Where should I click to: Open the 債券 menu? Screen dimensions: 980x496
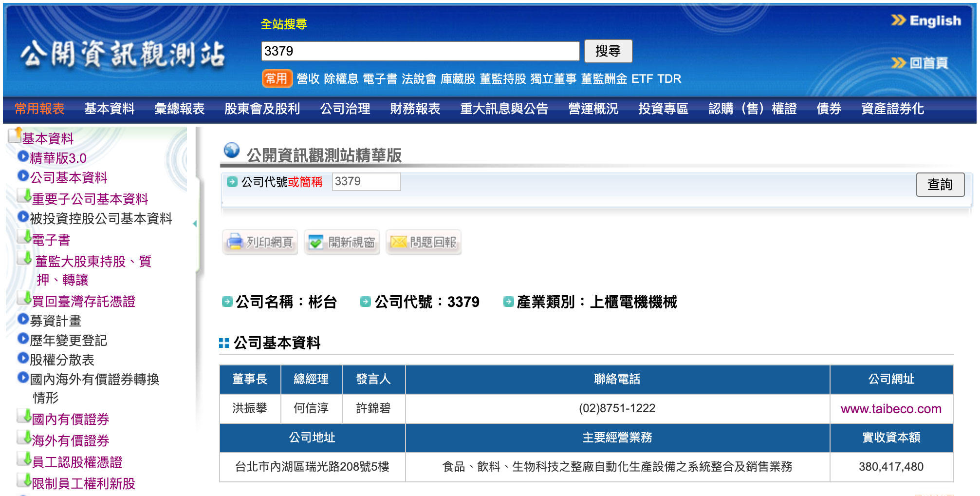(829, 109)
